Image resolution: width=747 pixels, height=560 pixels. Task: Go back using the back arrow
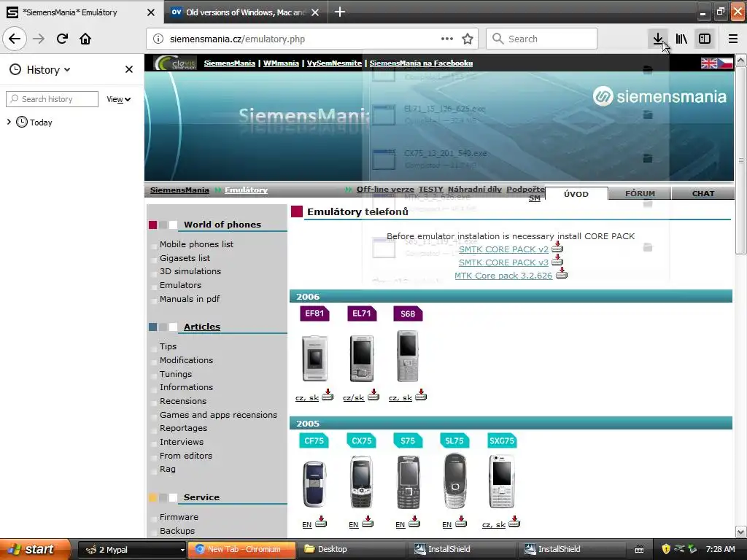click(x=15, y=39)
